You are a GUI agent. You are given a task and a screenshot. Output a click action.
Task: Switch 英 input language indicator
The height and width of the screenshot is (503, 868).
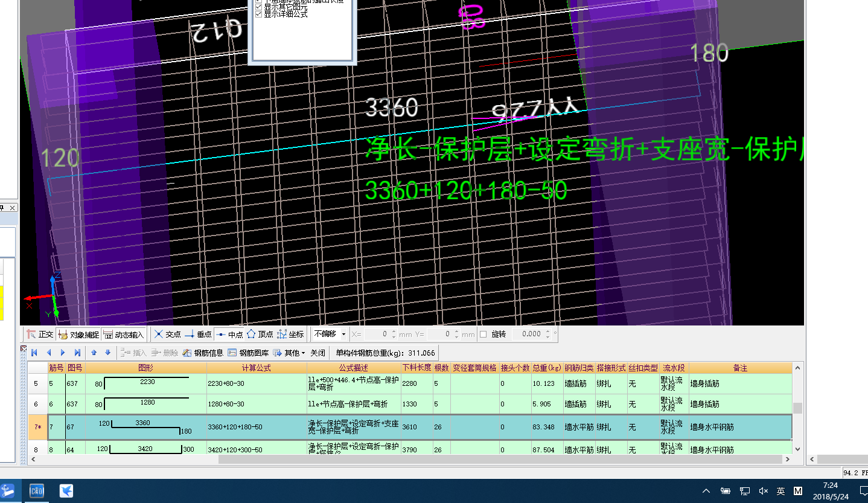[780, 492]
